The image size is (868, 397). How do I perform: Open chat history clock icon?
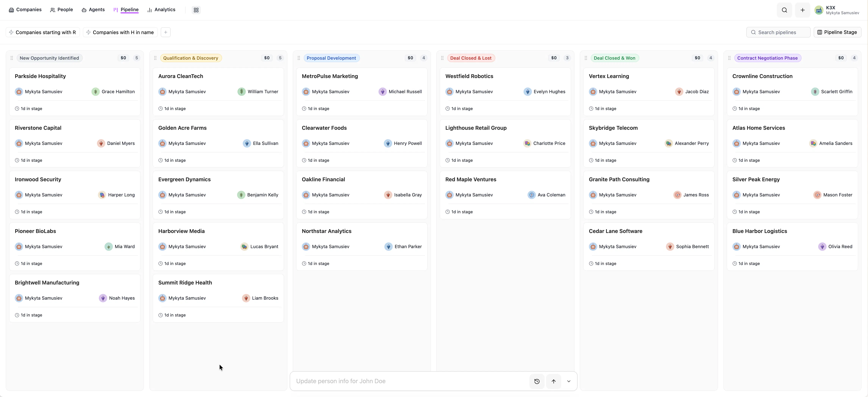[537, 381]
